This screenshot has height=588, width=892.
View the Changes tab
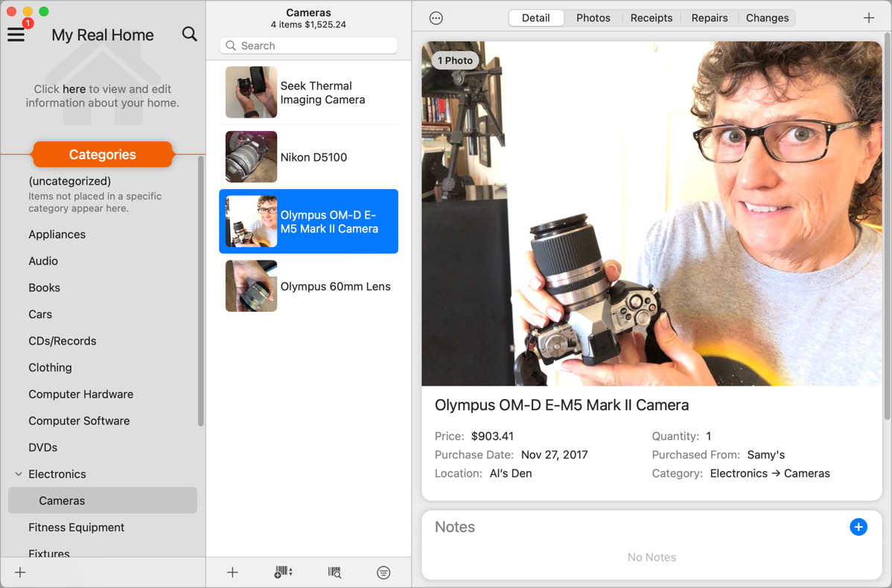coord(767,18)
